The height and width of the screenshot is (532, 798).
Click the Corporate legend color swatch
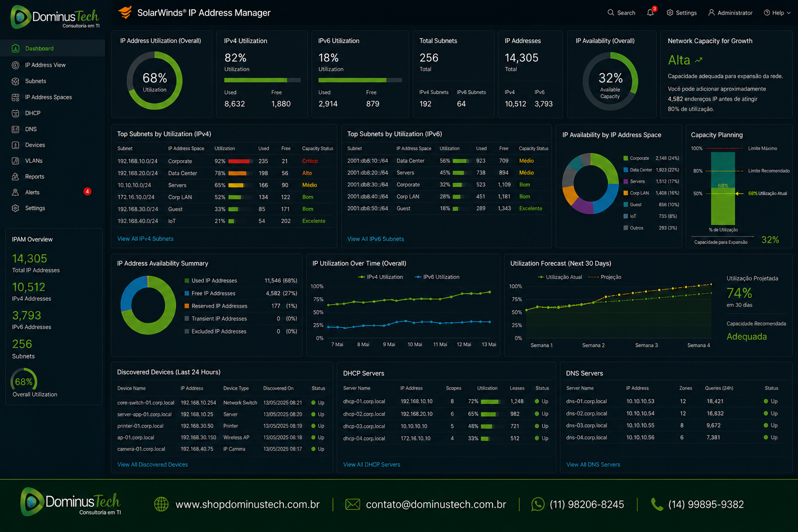tap(626, 158)
